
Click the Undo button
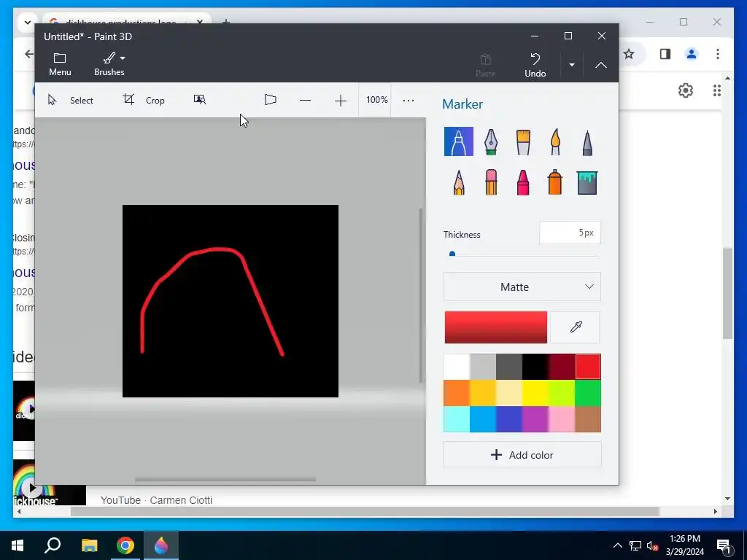pyautogui.click(x=535, y=65)
